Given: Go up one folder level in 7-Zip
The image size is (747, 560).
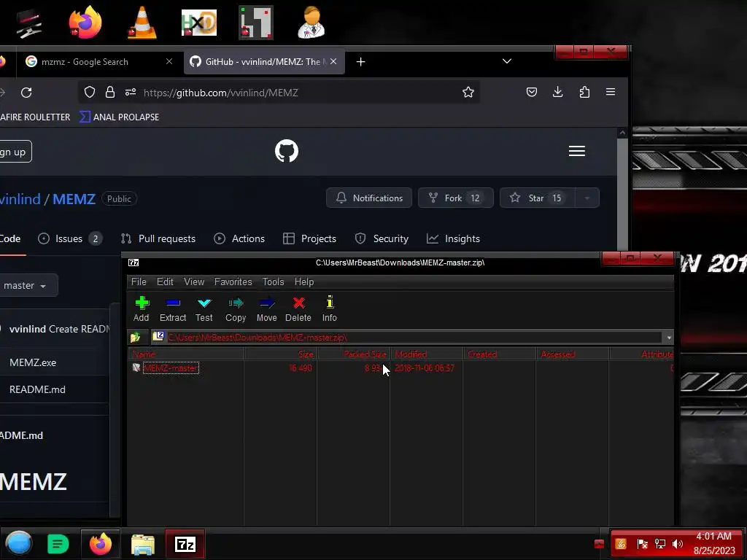Looking at the screenshot, I should (x=135, y=338).
